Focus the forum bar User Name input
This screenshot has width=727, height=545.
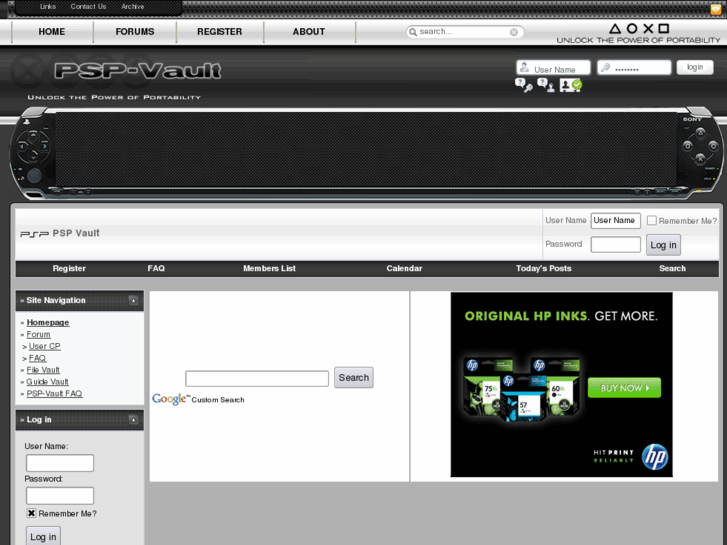click(616, 221)
